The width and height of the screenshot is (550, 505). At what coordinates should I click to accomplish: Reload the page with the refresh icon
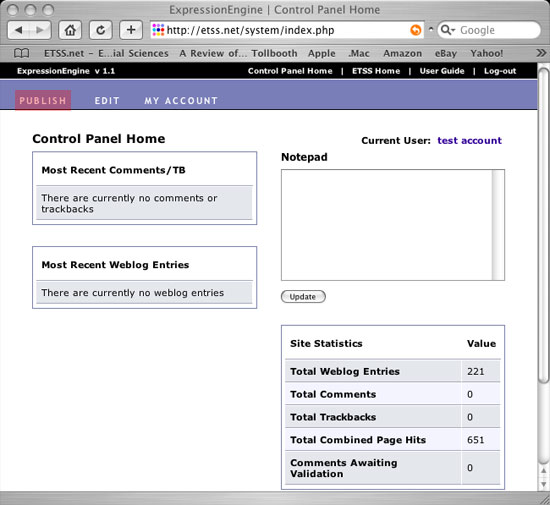click(x=101, y=30)
